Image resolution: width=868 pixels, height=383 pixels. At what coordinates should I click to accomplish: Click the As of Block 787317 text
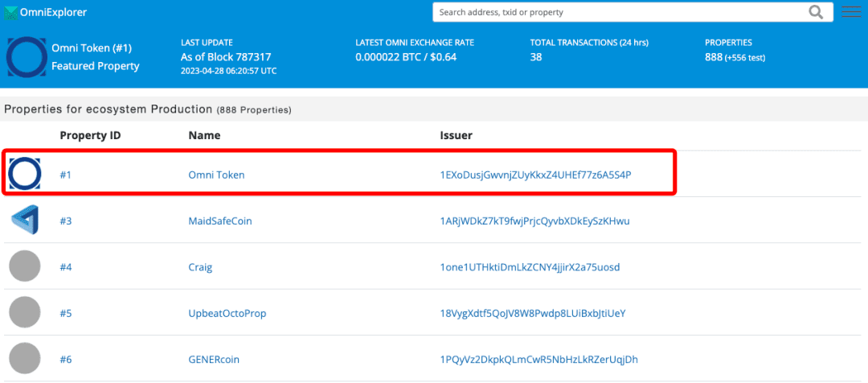point(226,57)
